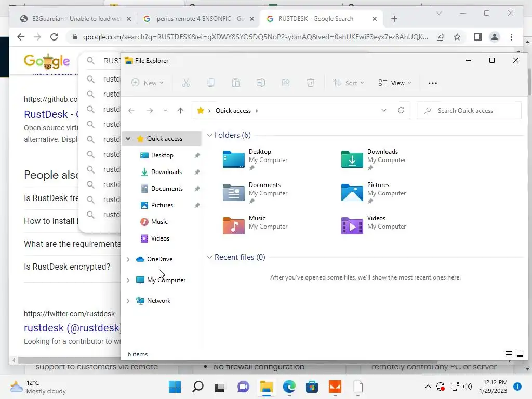Select Videos in the navigation pane
This screenshot has width=532, height=399.
[160, 238]
